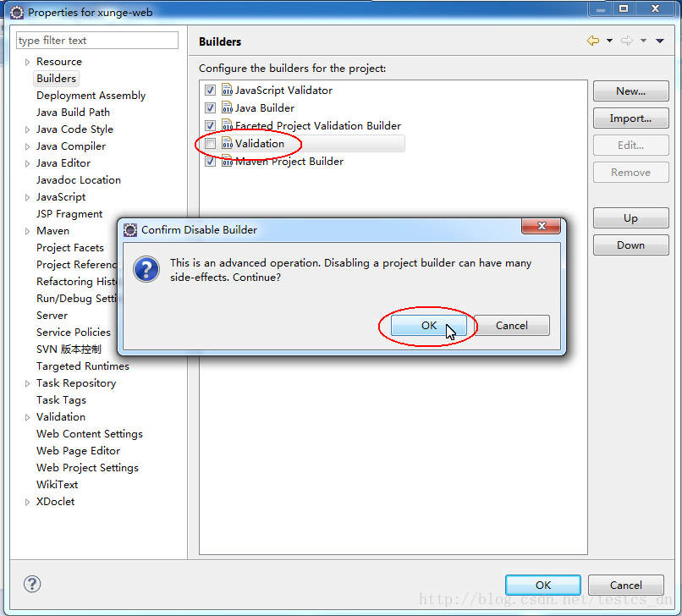Viewport: 682px width, 616px height.
Task: Open the forward history dropdown arrow
Action: click(x=643, y=41)
